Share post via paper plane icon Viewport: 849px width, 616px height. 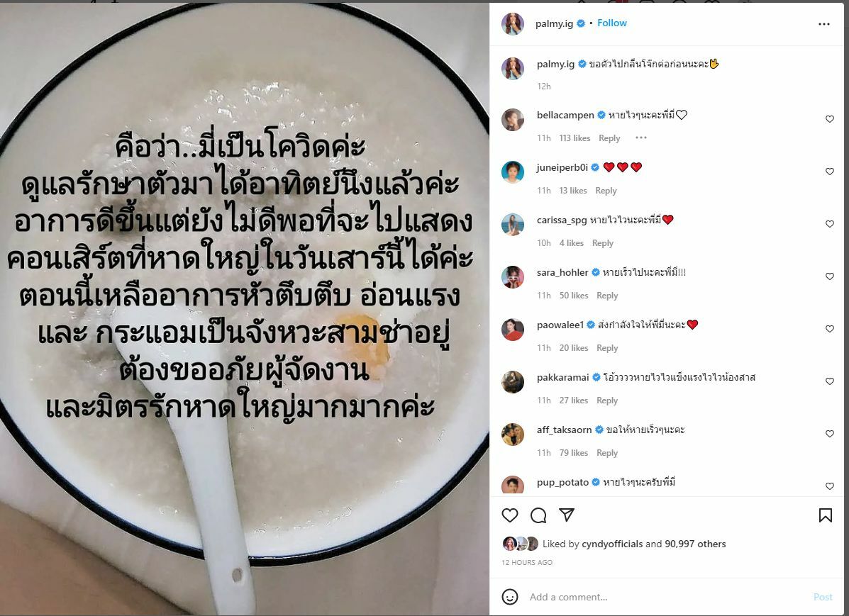pyautogui.click(x=567, y=515)
